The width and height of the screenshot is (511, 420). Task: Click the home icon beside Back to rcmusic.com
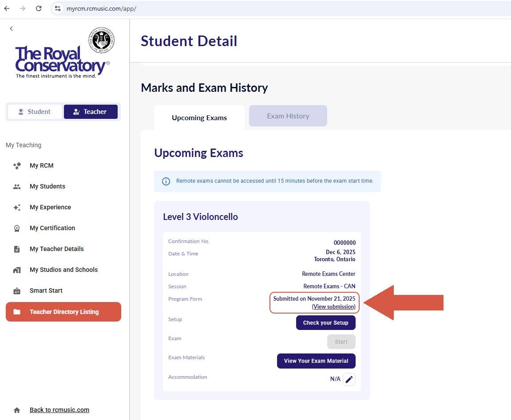pos(17,409)
